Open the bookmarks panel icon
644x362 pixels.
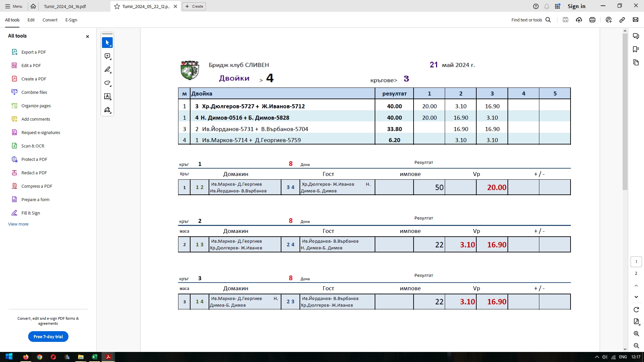(x=636, y=49)
